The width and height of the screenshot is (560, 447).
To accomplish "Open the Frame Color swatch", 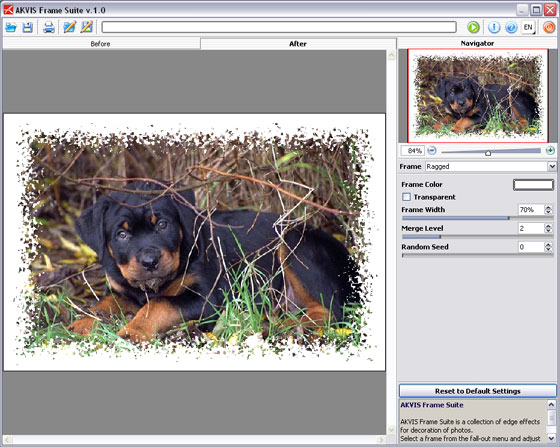I will (533, 185).
